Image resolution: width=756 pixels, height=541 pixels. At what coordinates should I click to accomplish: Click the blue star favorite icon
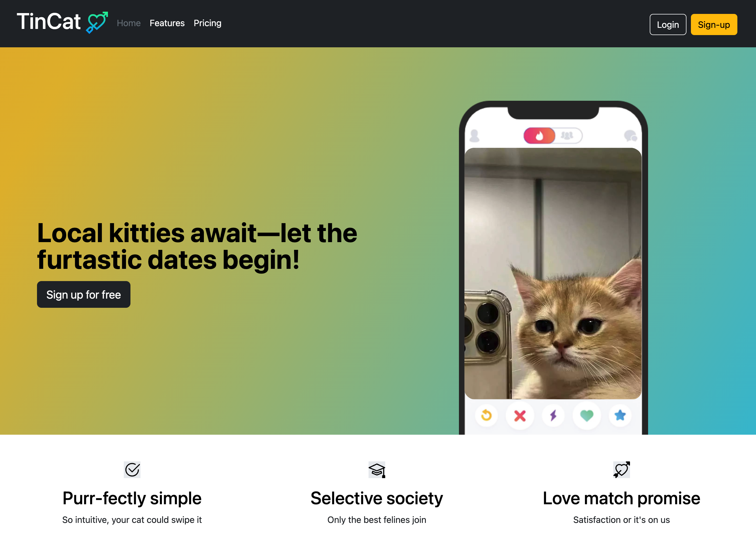[620, 416]
